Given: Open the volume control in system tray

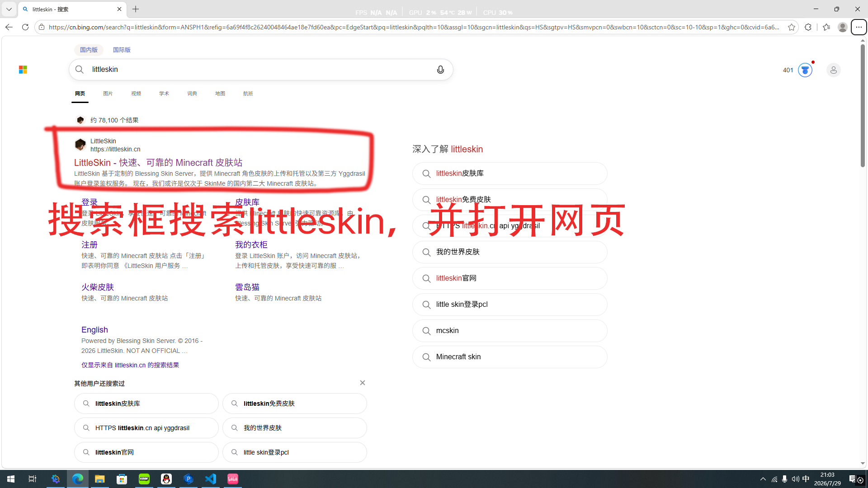Looking at the screenshot, I should pos(795,479).
